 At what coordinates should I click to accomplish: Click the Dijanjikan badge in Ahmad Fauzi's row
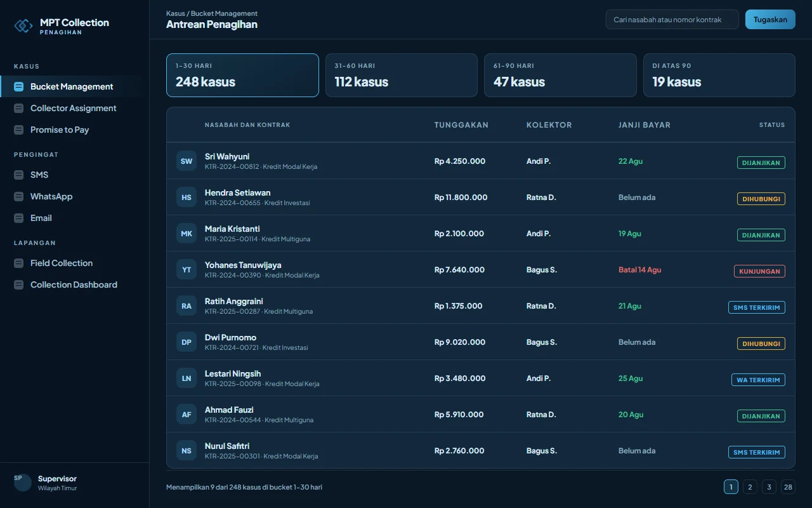click(761, 416)
